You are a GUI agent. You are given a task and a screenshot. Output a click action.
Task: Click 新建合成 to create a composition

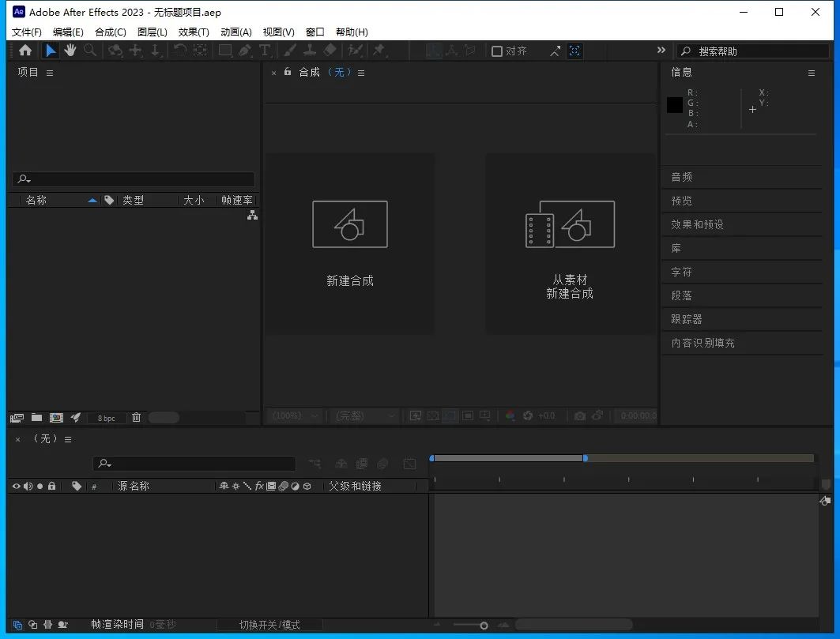point(349,280)
